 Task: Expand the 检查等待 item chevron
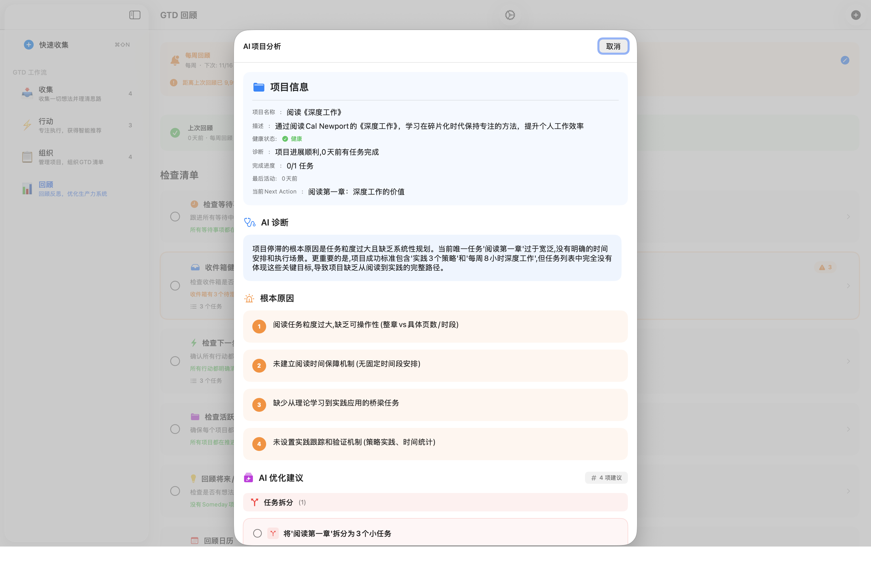pos(849,216)
